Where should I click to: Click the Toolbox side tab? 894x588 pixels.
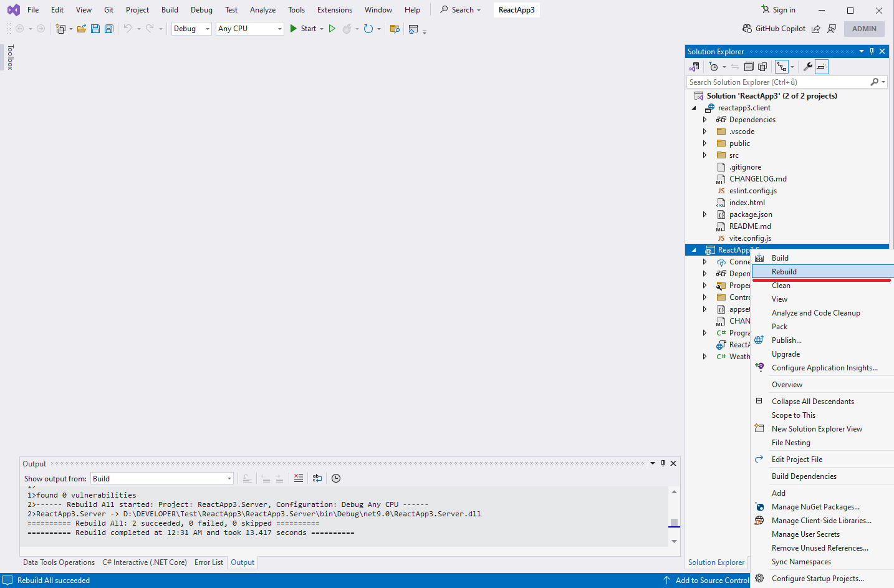[10, 57]
